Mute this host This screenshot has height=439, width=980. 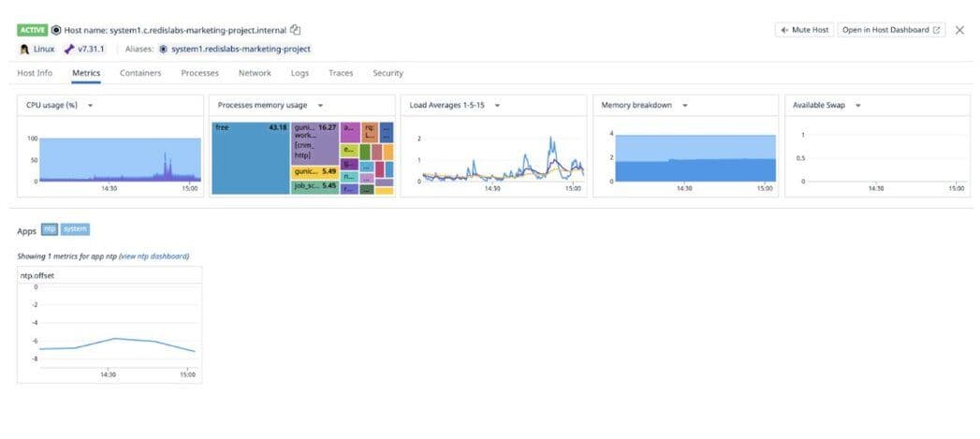pyautogui.click(x=804, y=30)
